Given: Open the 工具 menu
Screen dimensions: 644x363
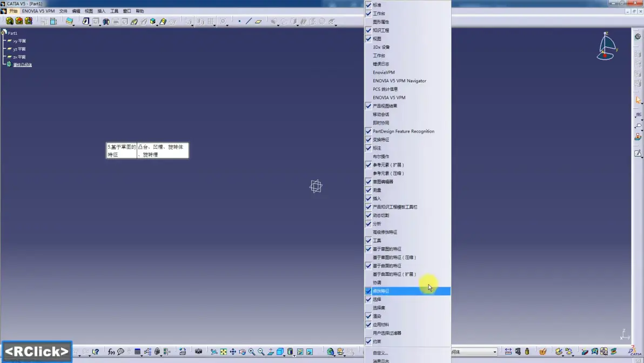Looking at the screenshot, I should (114, 11).
